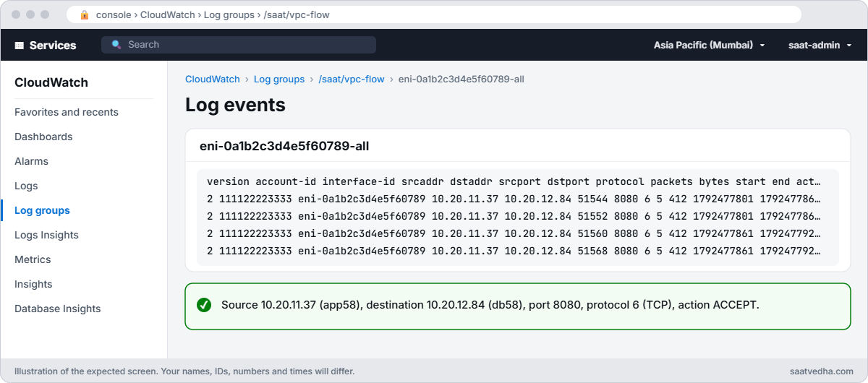The image size is (868, 383).
Task: Select the log row with srcport 51560
Action: pos(514,233)
